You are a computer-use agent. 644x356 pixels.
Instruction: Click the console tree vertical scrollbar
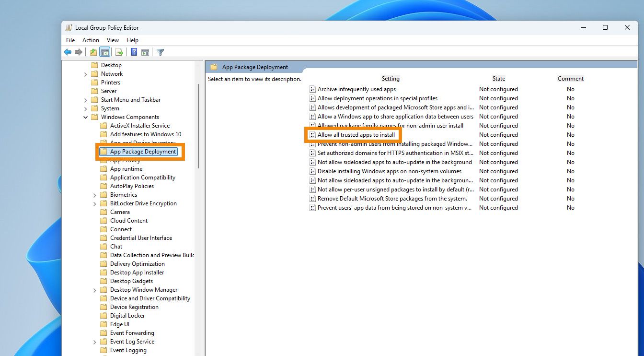(198, 126)
